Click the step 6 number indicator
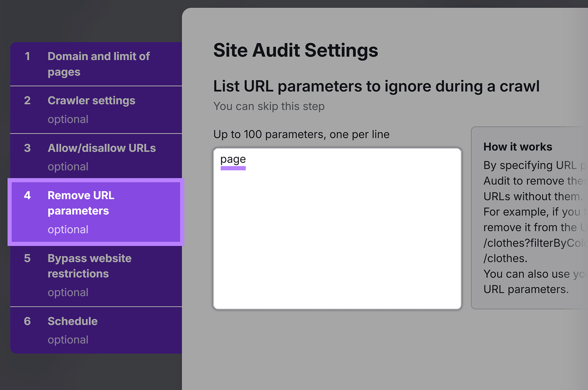The width and height of the screenshot is (588, 390). (28, 321)
